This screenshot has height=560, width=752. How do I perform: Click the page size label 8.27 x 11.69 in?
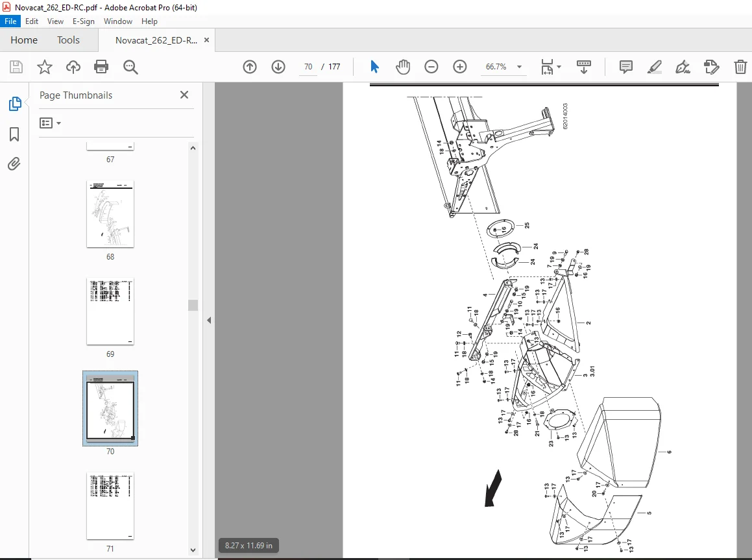pyautogui.click(x=249, y=546)
